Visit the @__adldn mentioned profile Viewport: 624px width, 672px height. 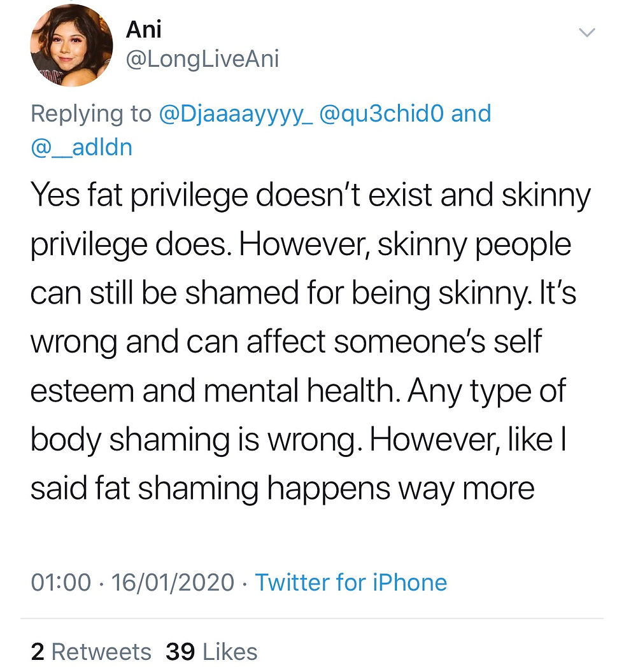(x=82, y=148)
